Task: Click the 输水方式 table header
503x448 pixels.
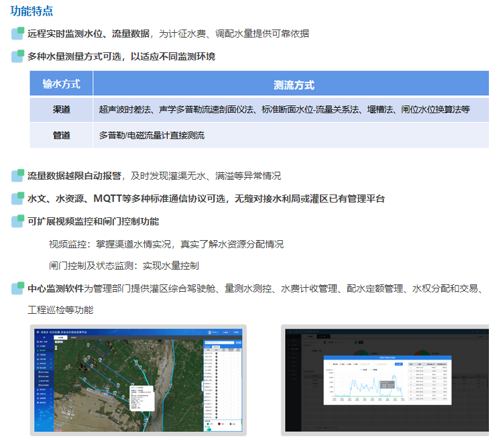Action: coord(61,85)
